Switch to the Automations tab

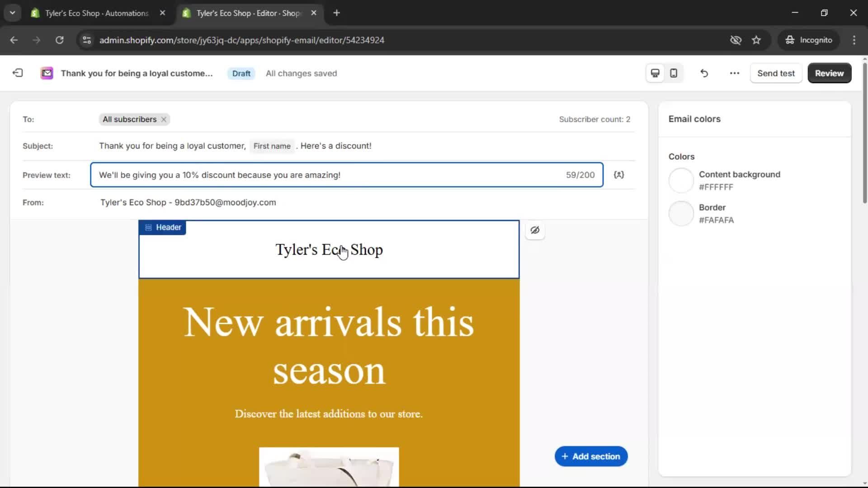point(95,13)
